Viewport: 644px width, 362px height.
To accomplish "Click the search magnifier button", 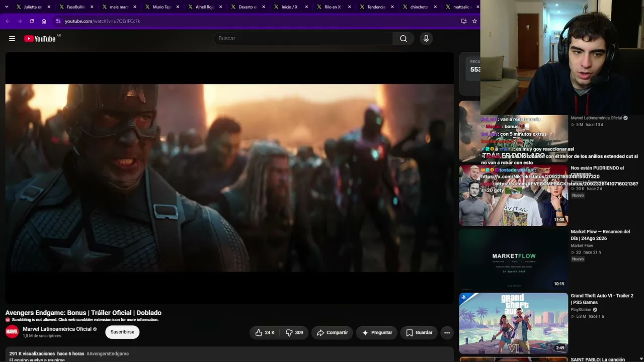I will coord(404,39).
